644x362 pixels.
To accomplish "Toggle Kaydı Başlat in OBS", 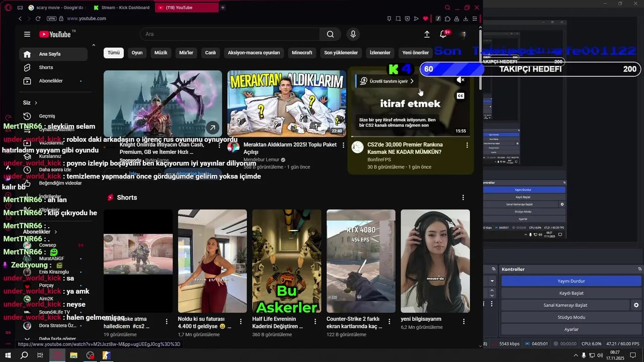I will [571, 293].
